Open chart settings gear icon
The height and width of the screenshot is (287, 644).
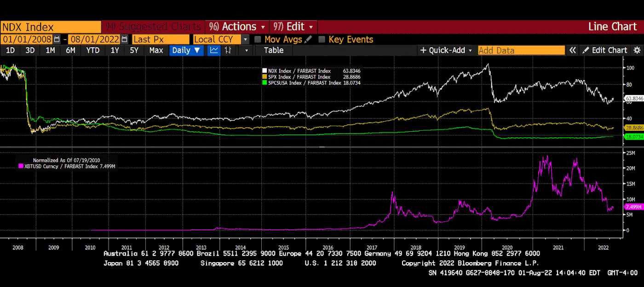(x=637, y=50)
